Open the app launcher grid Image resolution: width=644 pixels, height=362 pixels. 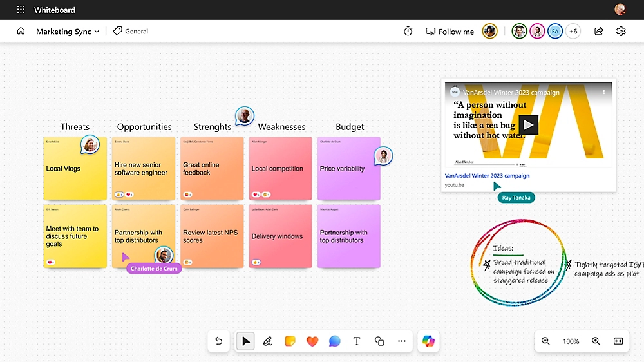(x=21, y=10)
